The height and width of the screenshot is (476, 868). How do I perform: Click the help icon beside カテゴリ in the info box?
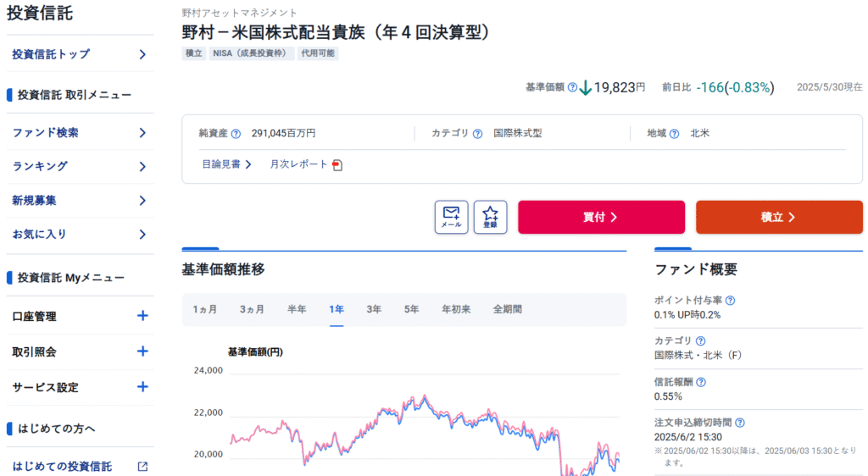click(478, 134)
